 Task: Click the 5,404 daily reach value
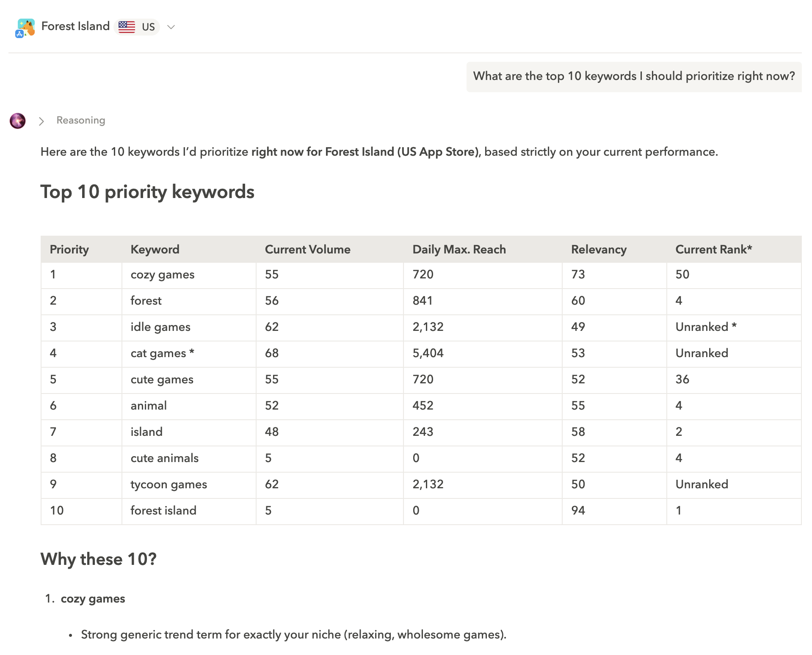click(x=428, y=353)
